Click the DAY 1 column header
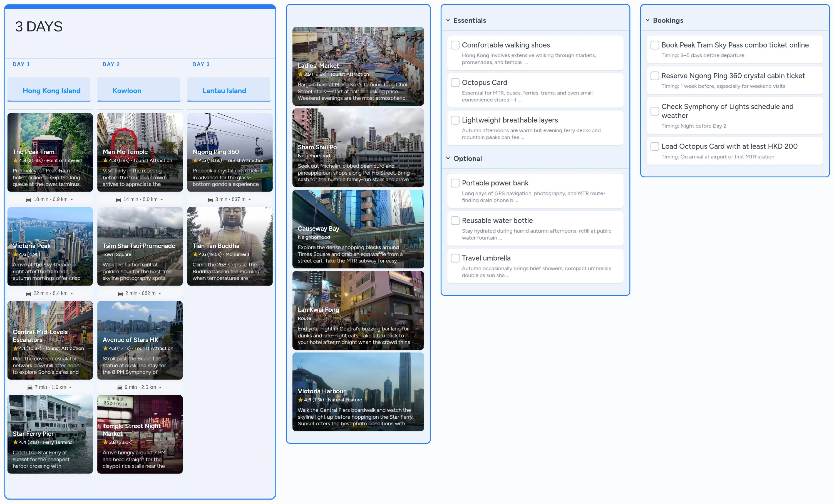This screenshot has width=834, height=504. (21, 64)
